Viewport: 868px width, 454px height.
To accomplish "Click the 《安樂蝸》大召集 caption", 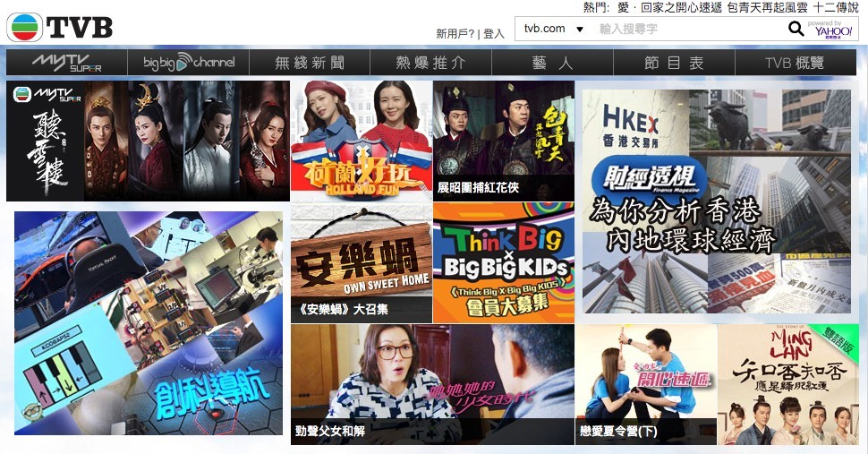I will tap(344, 309).
